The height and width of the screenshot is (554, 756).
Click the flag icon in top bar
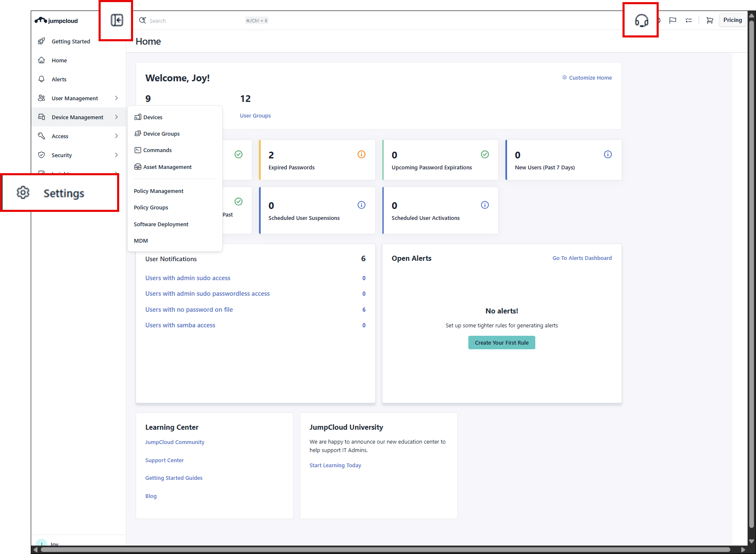[673, 20]
